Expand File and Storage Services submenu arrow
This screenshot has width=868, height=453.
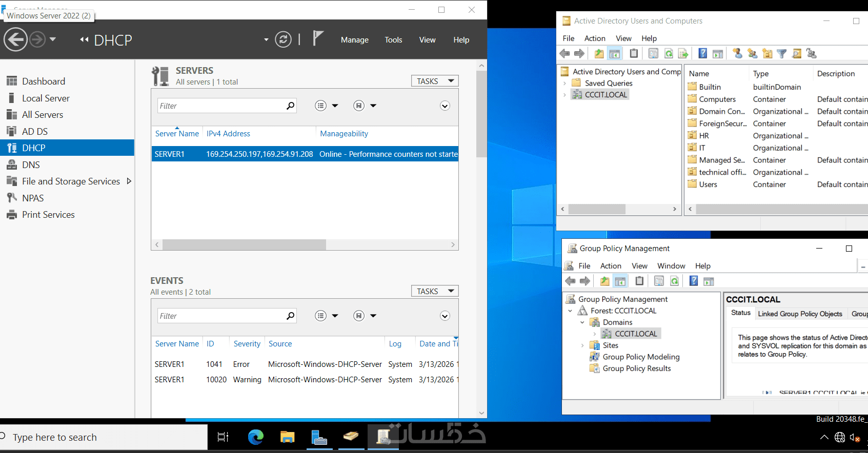129,181
